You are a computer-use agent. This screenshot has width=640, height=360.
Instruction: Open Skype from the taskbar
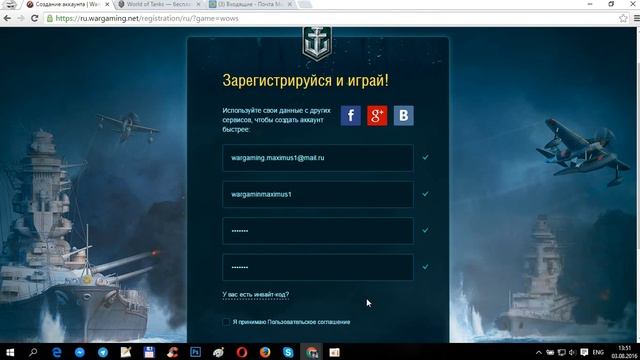pos(288,352)
